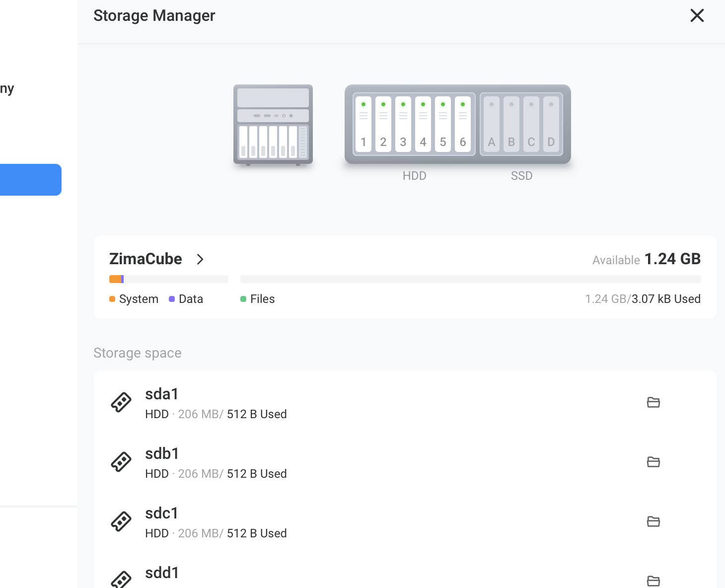Select SSD slot C
Viewport: 725px width, 588px height.
(531, 124)
